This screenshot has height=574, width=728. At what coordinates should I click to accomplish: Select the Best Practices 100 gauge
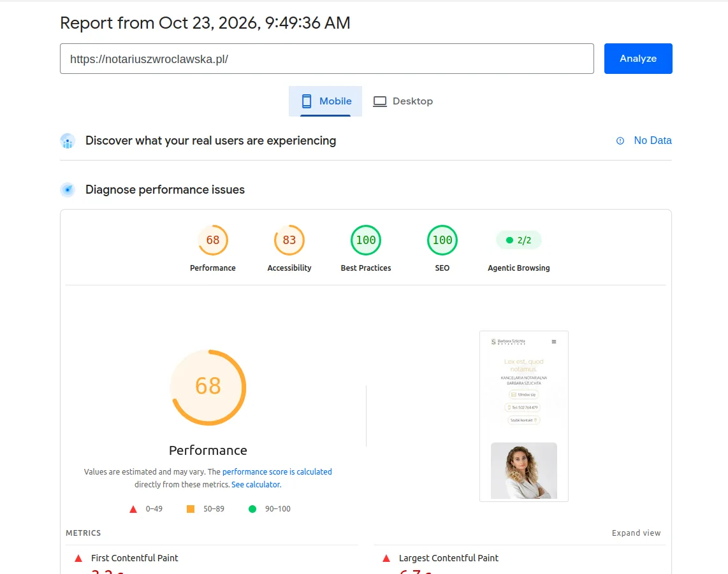(366, 240)
